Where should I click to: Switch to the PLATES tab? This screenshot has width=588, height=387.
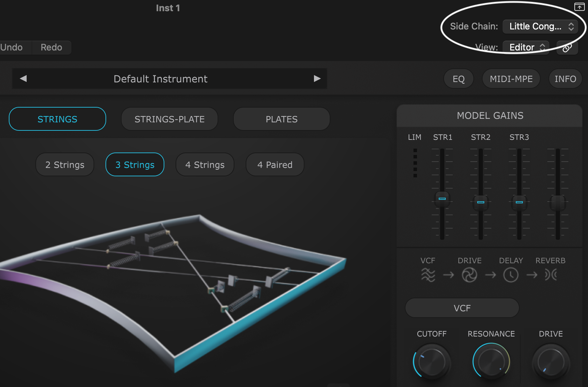click(281, 119)
